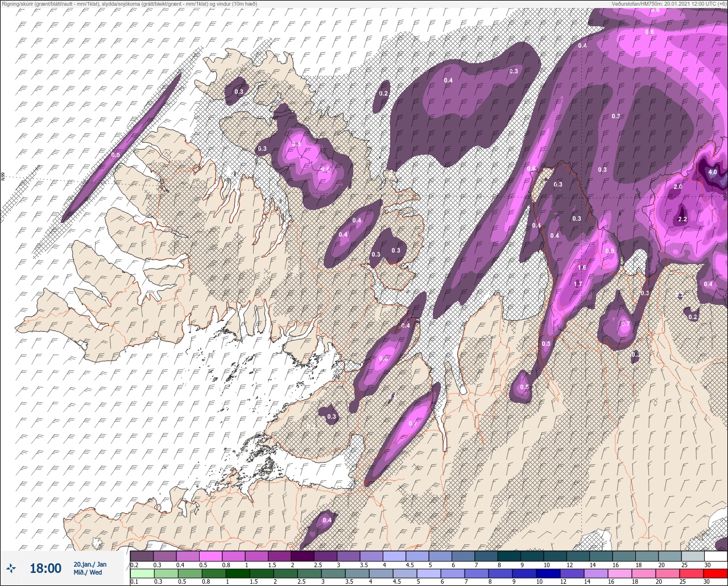Select upper legend swatch starting at 0.2
728x586 pixels.
coord(142,556)
